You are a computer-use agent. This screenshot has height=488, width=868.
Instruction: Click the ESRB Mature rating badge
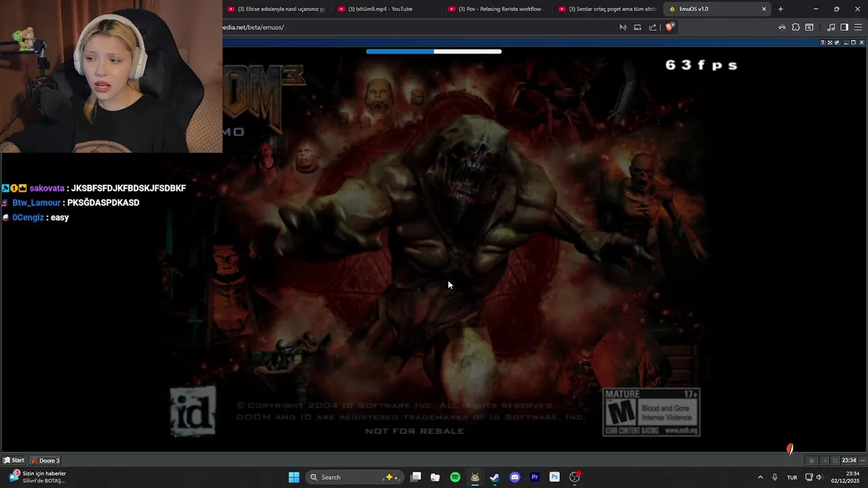click(x=652, y=412)
